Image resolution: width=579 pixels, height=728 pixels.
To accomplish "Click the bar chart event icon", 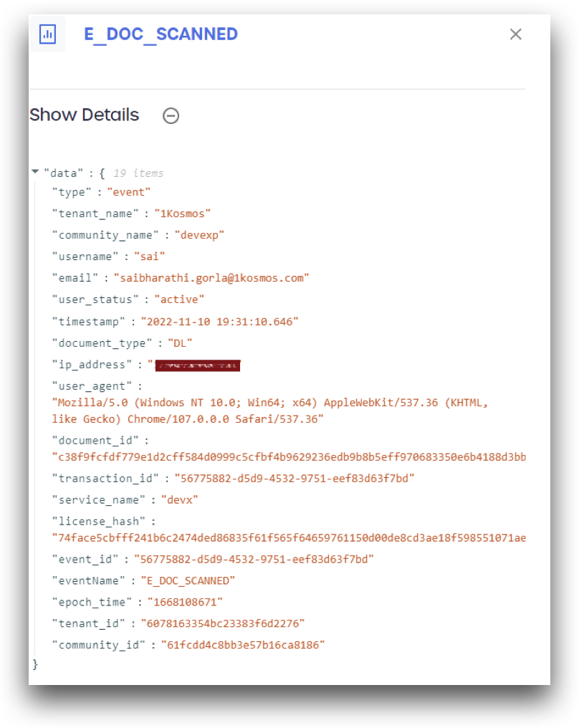I will 48,34.
